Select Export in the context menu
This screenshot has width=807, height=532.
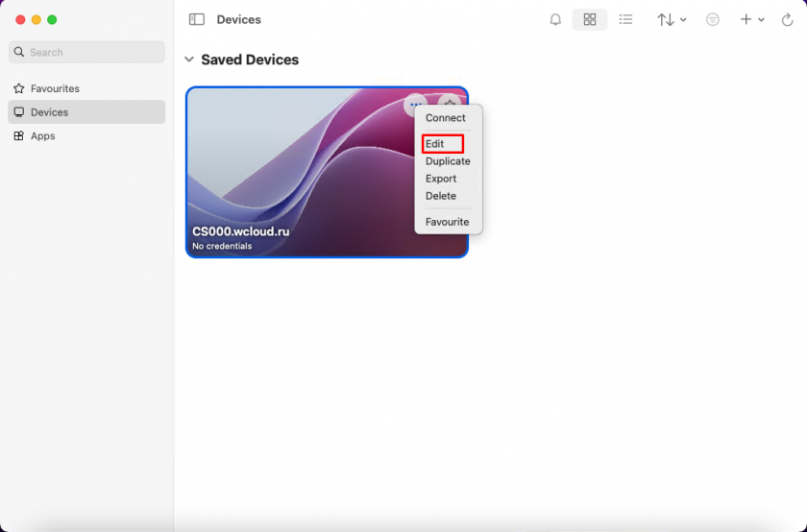tap(441, 179)
